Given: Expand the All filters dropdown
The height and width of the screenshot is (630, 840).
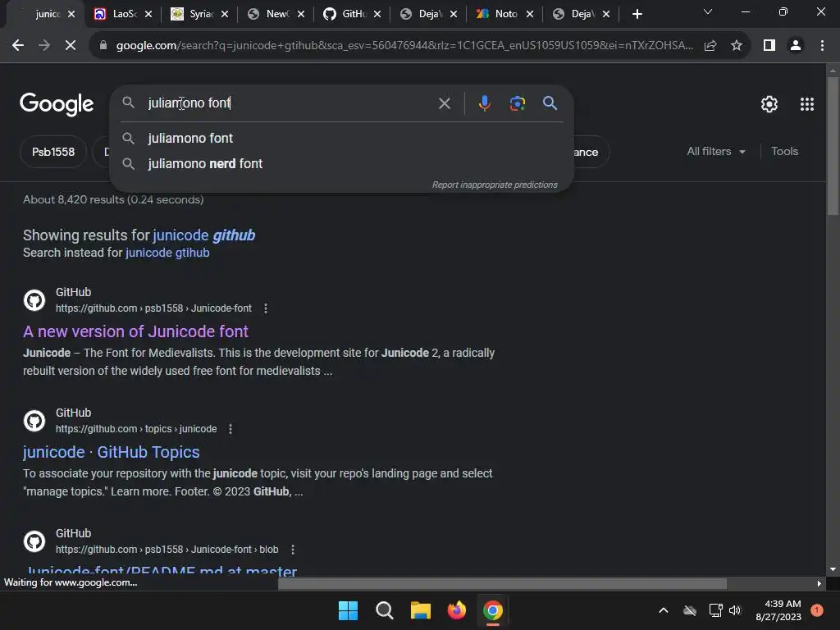Looking at the screenshot, I should pyautogui.click(x=716, y=152).
